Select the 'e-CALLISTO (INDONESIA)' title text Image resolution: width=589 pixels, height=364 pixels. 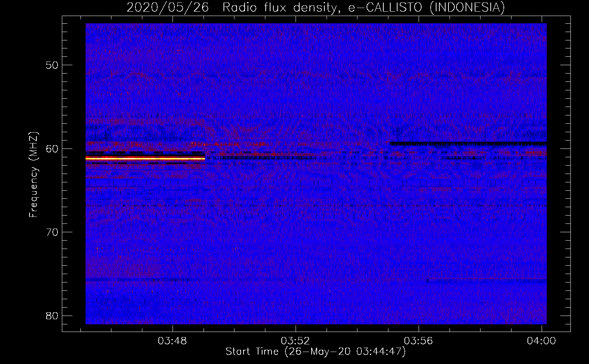(x=427, y=8)
